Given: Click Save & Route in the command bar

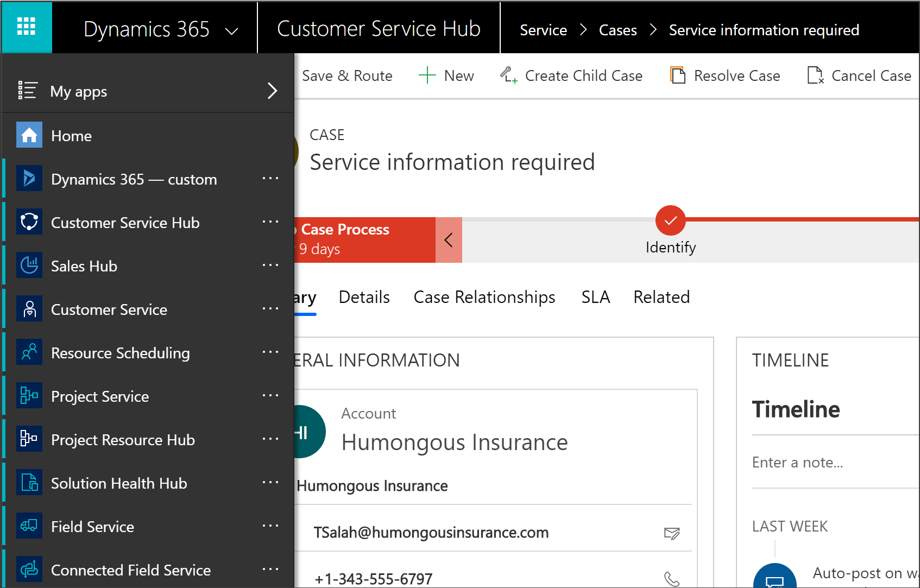Looking at the screenshot, I should [346, 75].
